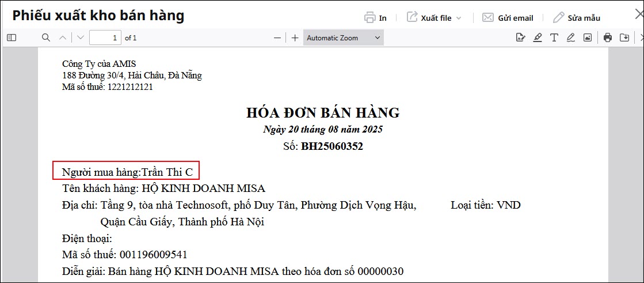Click Loại tiền: VND text
The height and width of the screenshot is (283, 644).
pos(486,205)
